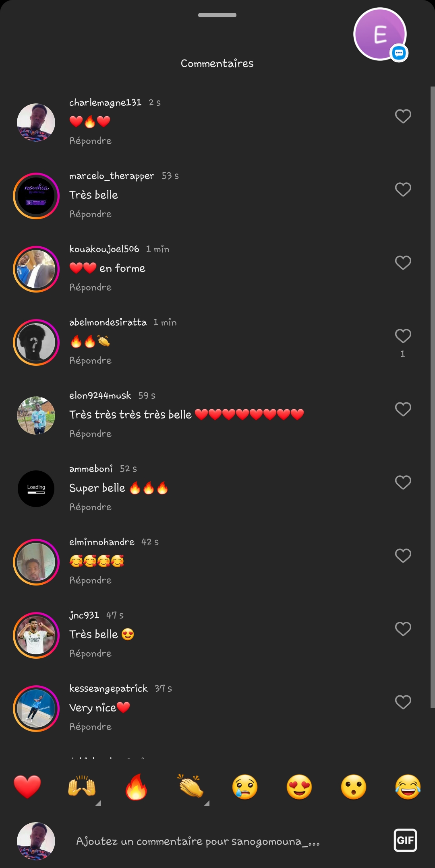The width and height of the screenshot is (435, 868).
Task: View elminnohandre's profile picture story
Action: [36, 562]
